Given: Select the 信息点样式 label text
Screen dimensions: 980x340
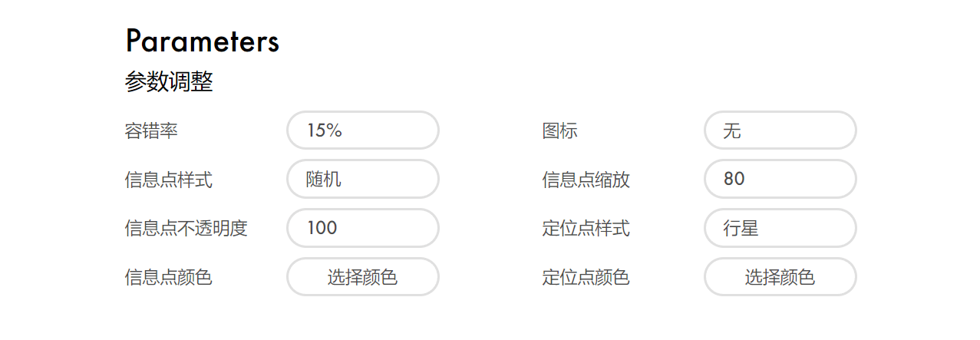Looking at the screenshot, I should pos(168,180).
